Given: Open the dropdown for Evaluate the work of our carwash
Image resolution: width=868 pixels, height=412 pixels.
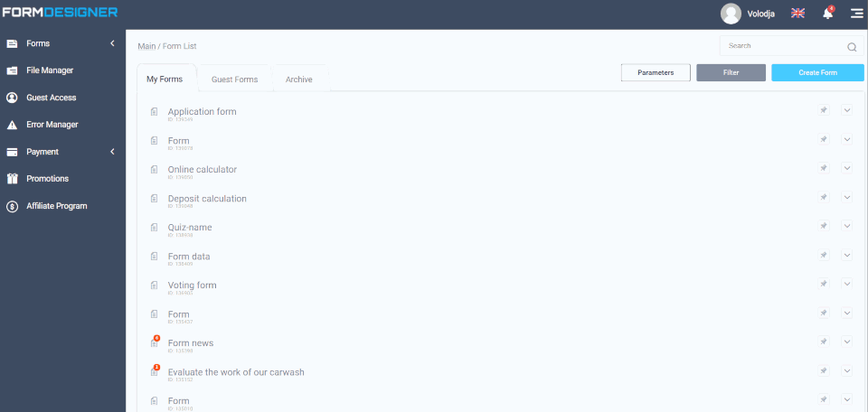Looking at the screenshot, I should pyautogui.click(x=847, y=370).
